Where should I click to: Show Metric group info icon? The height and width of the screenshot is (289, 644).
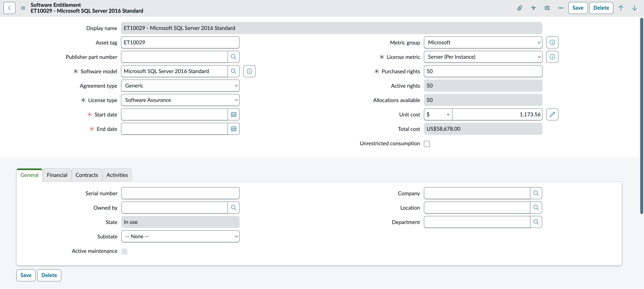[552, 43]
